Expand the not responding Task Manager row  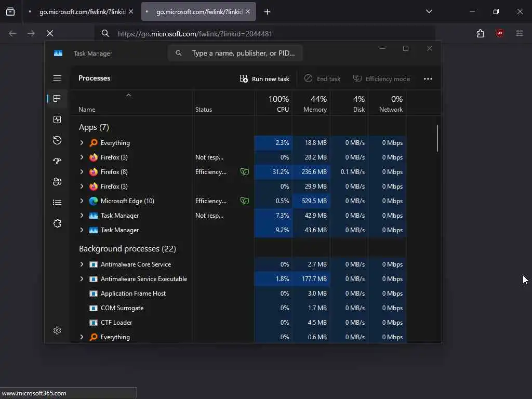(x=82, y=216)
